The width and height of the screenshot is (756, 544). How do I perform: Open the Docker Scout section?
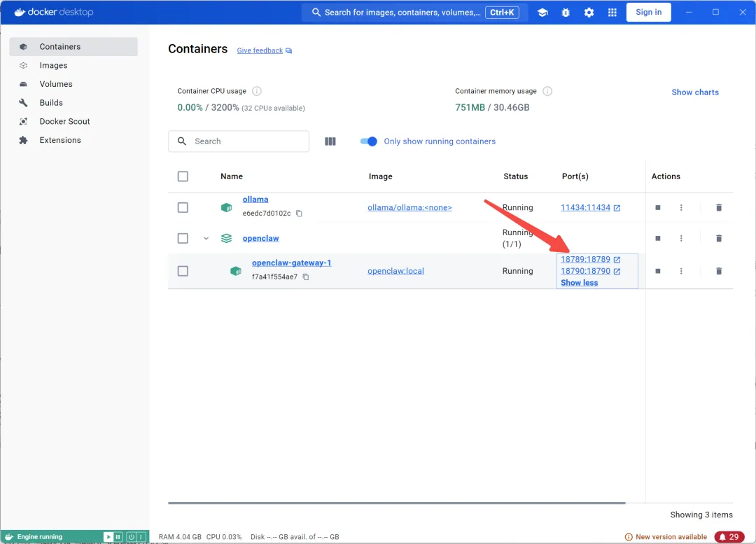(73, 122)
